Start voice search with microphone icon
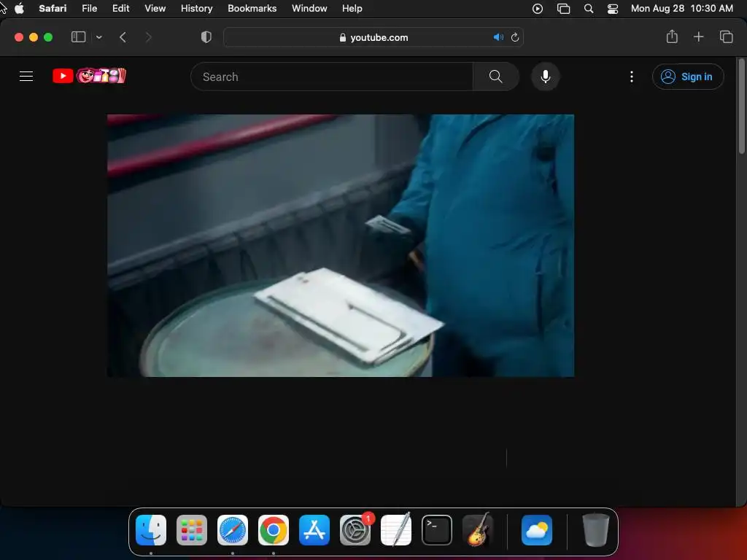The image size is (747, 560). pos(546,77)
